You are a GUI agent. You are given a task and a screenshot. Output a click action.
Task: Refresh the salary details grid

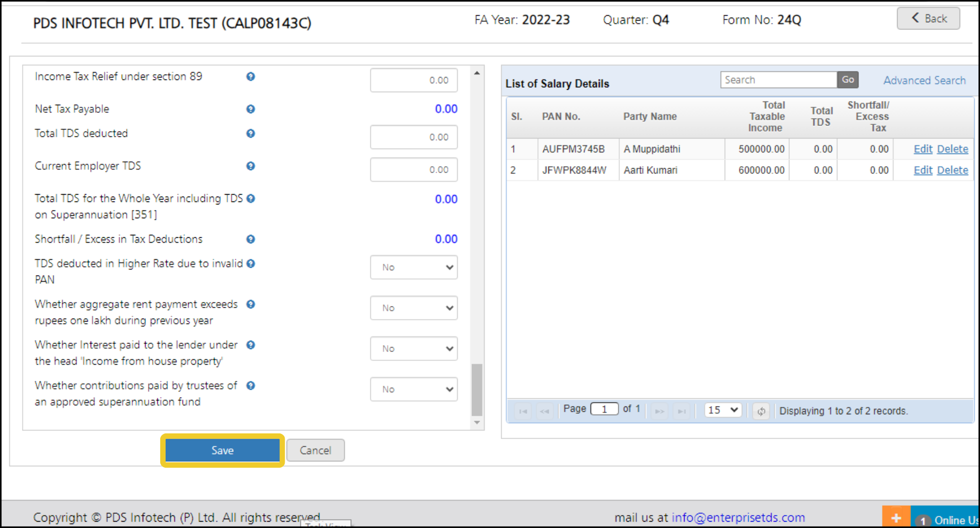click(761, 411)
